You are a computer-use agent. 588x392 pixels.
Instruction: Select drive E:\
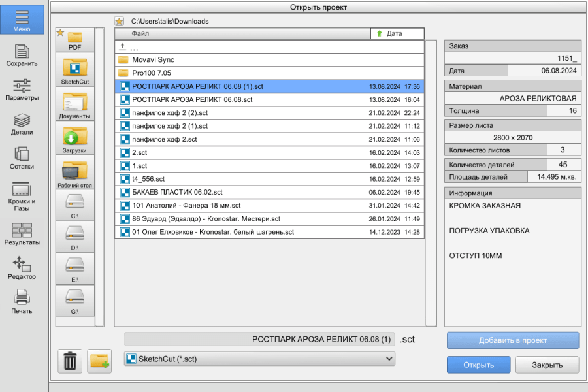75,269
